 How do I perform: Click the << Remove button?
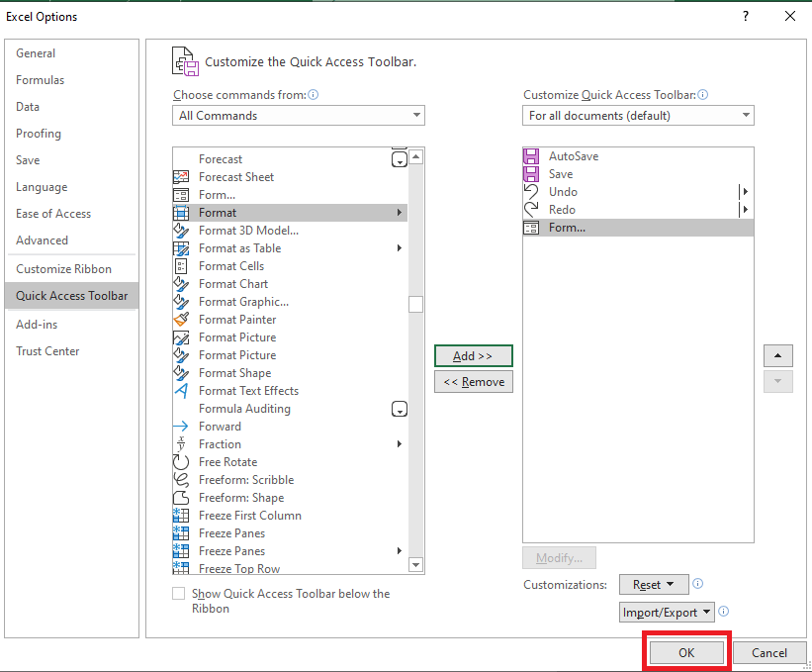[474, 382]
